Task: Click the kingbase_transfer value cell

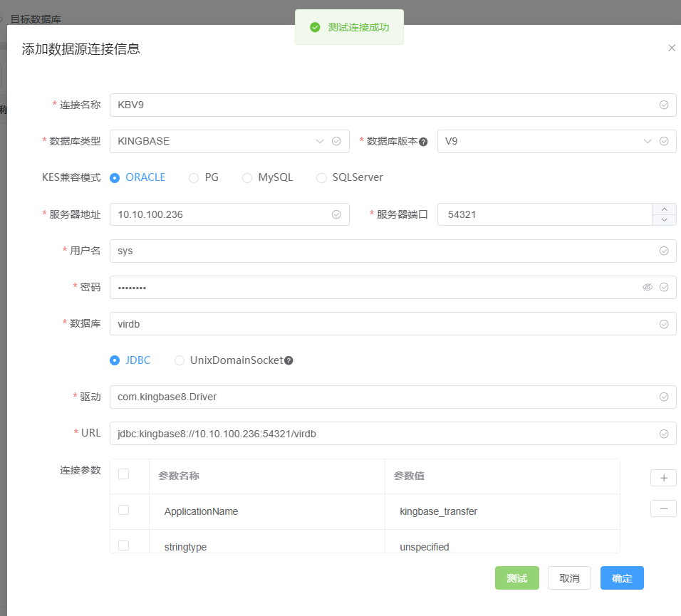Action: pos(502,511)
